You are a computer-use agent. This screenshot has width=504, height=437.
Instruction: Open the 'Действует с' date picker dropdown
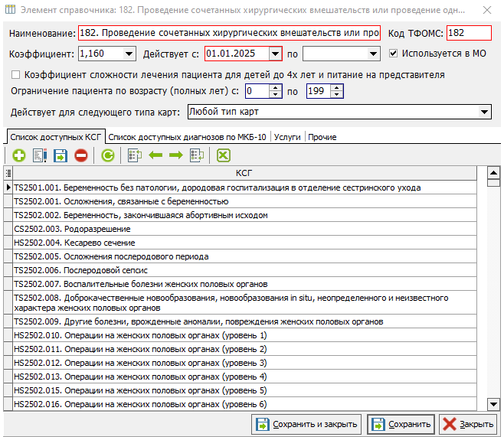coord(275,54)
